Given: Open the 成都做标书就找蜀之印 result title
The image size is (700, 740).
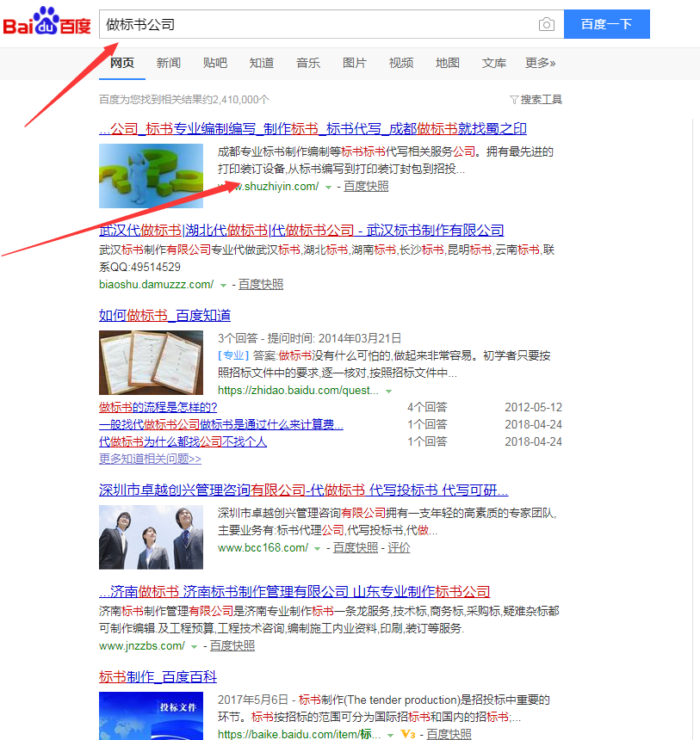Looking at the screenshot, I should [x=313, y=128].
